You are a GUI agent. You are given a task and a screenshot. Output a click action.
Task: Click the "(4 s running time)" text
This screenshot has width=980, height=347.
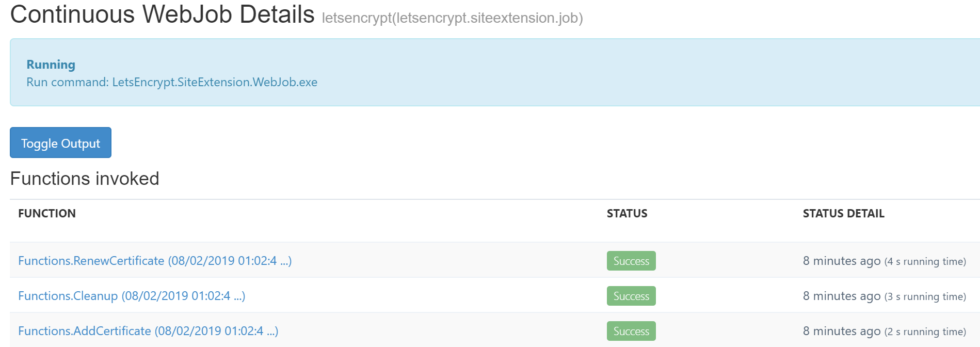925,262
